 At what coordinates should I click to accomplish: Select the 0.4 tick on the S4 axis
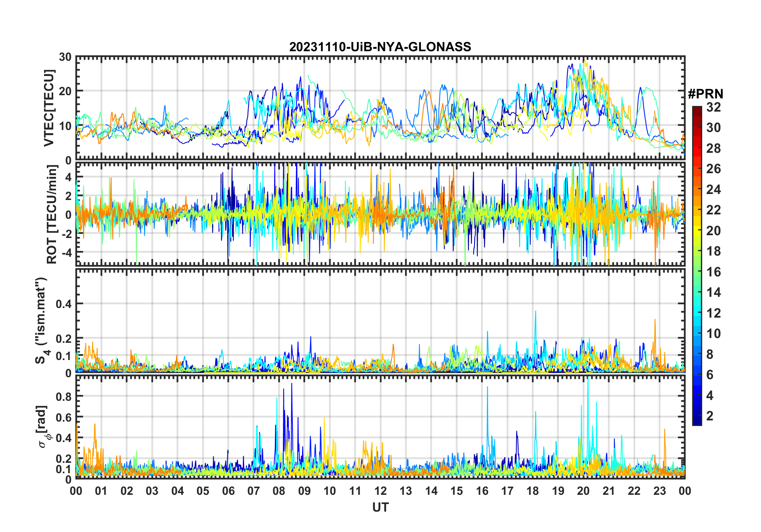tap(64, 304)
